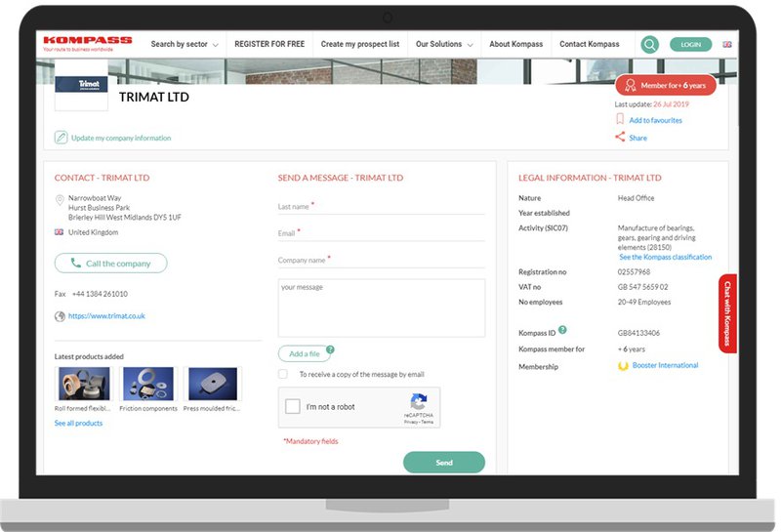Tick the receive copy by email checkbox
This screenshot has height=532, width=781.
click(283, 374)
